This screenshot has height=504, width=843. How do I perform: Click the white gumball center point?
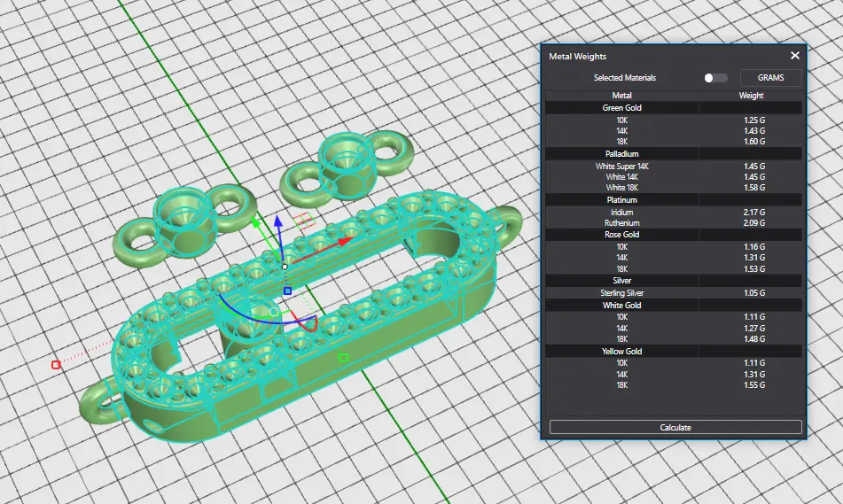(285, 266)
